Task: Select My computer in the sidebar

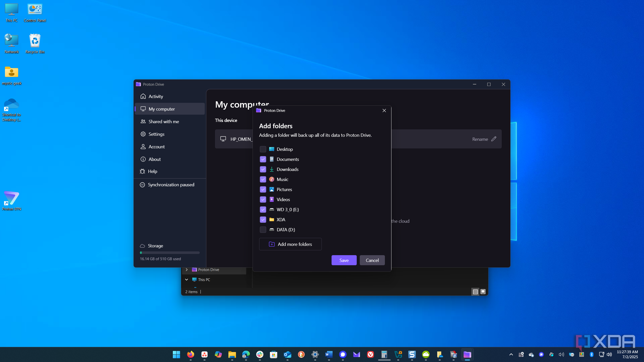Action: tap(170, 109)
